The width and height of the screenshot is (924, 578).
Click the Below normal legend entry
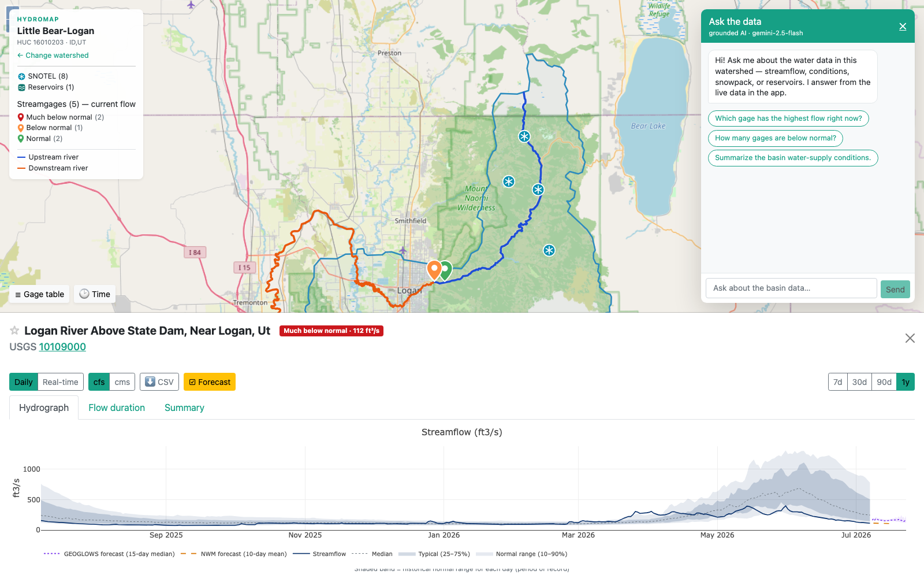pyautogui.click(x=50, y=128)
